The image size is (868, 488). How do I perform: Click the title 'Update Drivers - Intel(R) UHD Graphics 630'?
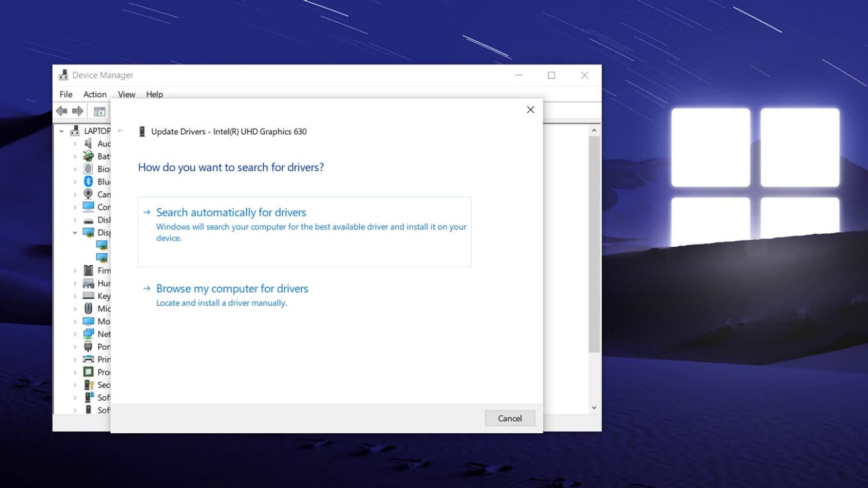(229, 131)
